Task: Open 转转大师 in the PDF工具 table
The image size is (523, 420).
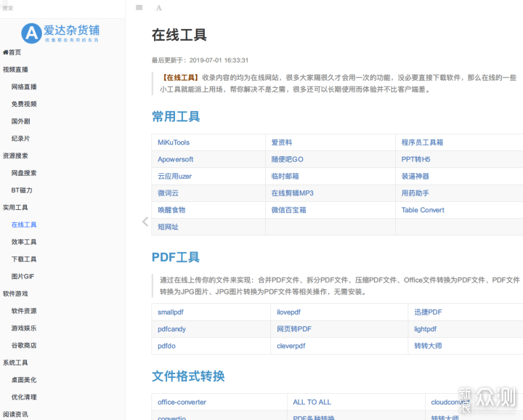Action: click(428, 346)
